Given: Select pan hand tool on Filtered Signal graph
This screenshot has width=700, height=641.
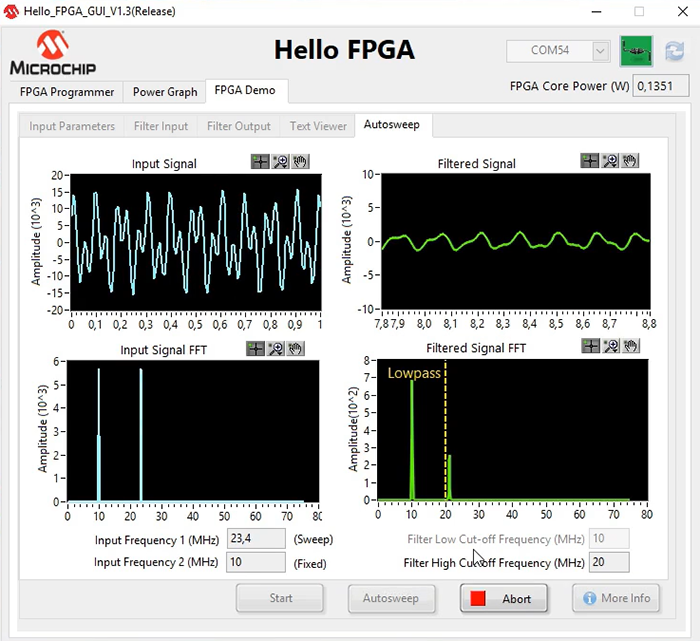Looking at the screenshot, I should pos(629,161).
